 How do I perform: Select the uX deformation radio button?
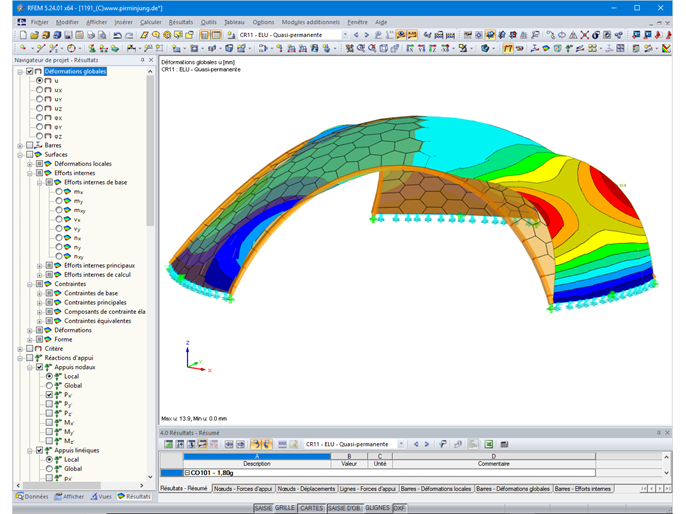(x=39, y=90)
